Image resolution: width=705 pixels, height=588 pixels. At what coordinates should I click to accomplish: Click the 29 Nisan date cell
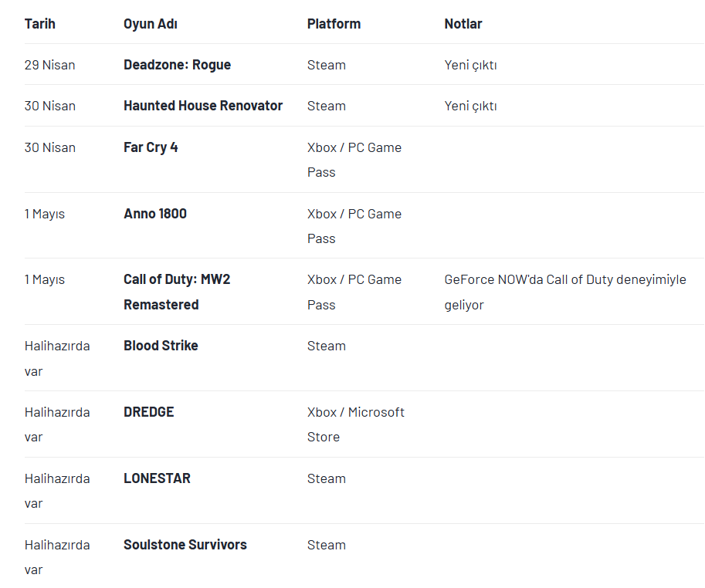pyautogui.click(x=49, y=65)
